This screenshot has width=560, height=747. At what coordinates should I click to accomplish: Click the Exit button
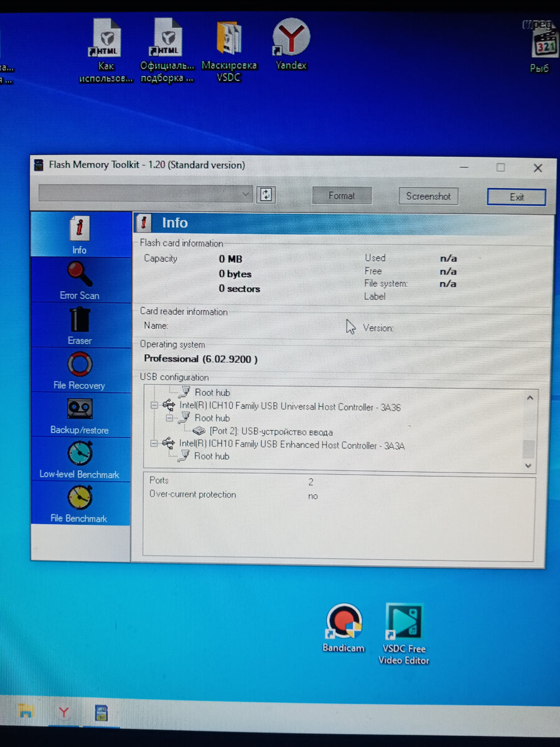click(x=516, y=197)
